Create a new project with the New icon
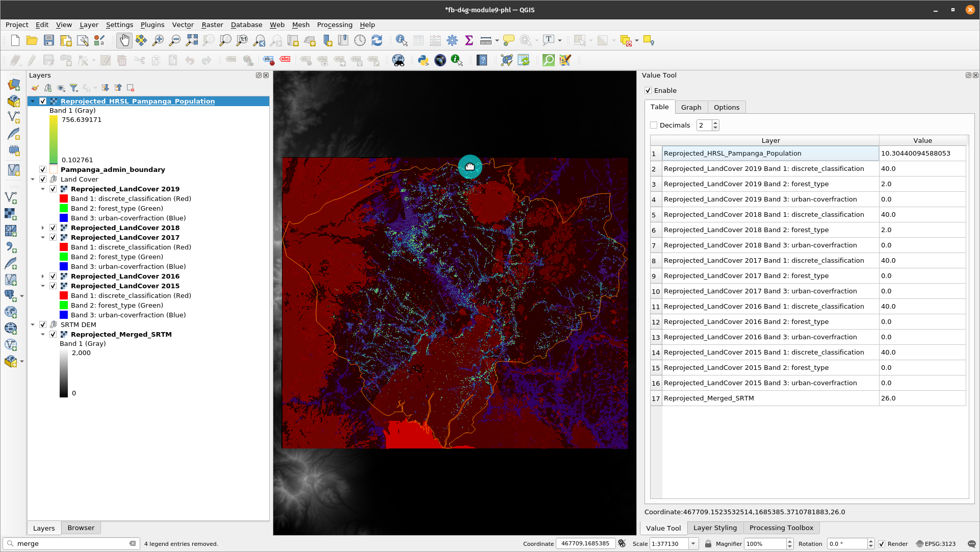980x552 pixels. point(15,40)
